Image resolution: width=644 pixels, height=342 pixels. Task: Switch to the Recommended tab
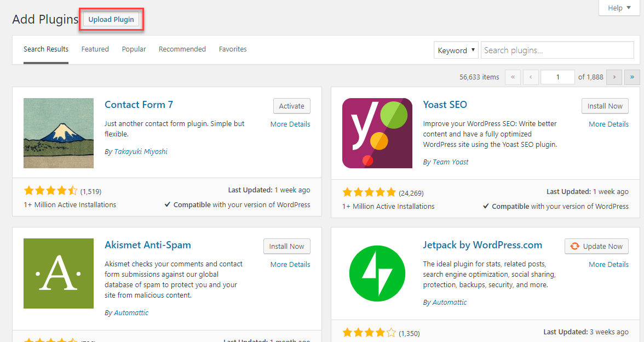(182, 49)
